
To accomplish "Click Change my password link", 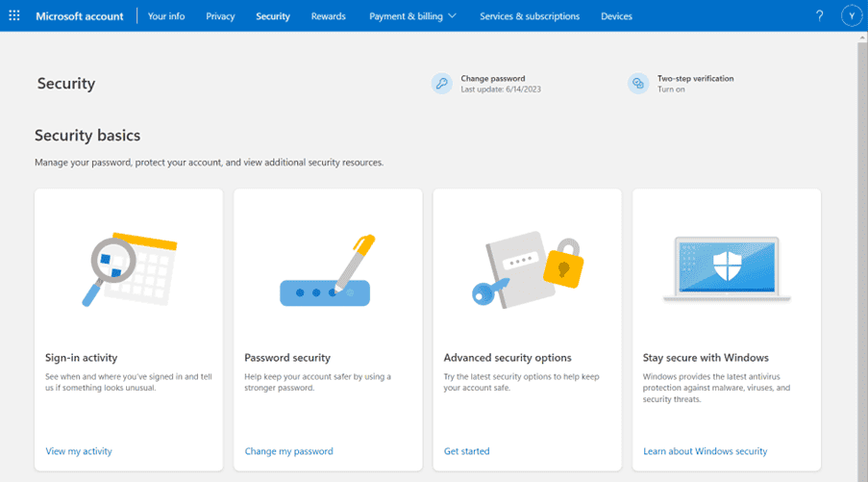I will pyautogui.click(x=289, y=451).
